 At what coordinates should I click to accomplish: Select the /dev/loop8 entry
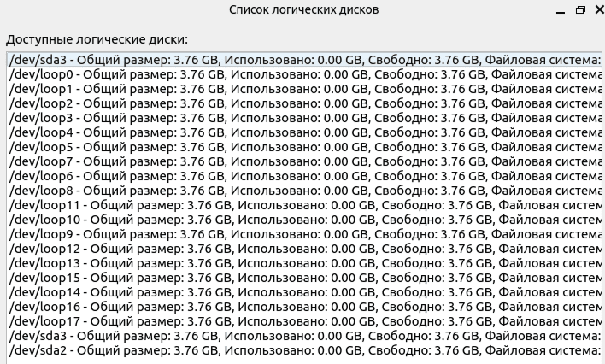[304, 191]
